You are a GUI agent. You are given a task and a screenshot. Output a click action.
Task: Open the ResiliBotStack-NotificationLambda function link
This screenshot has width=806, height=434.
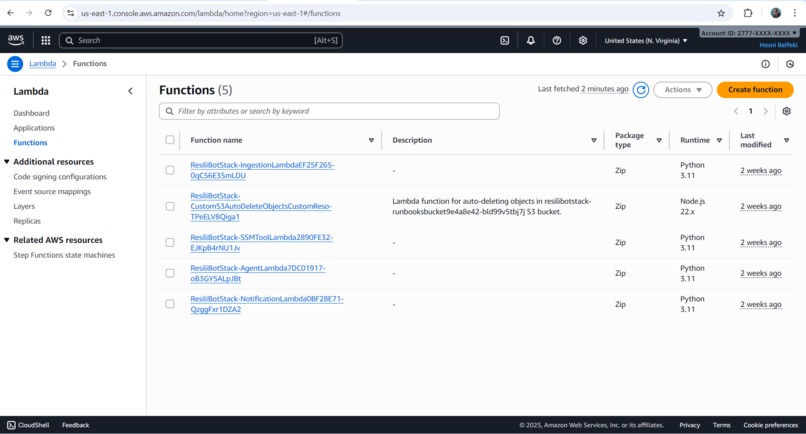pos(267,304)
